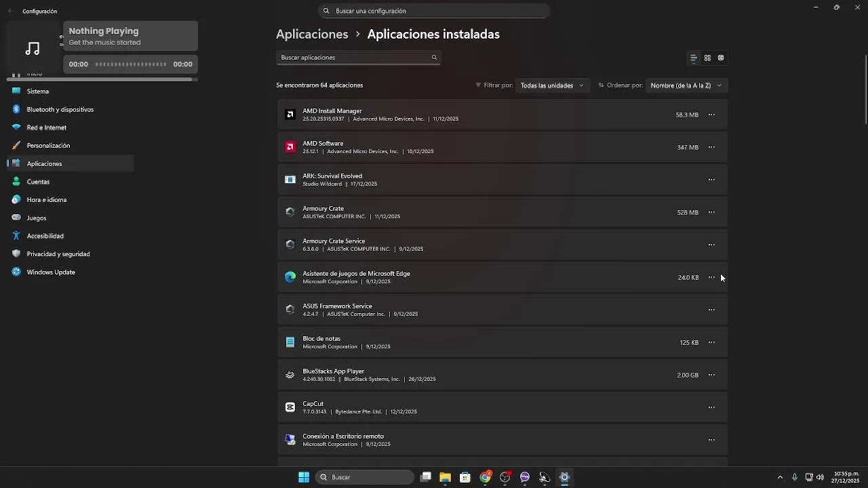
Task: Click the music note icon in media widget
Action: coord(33,49)
